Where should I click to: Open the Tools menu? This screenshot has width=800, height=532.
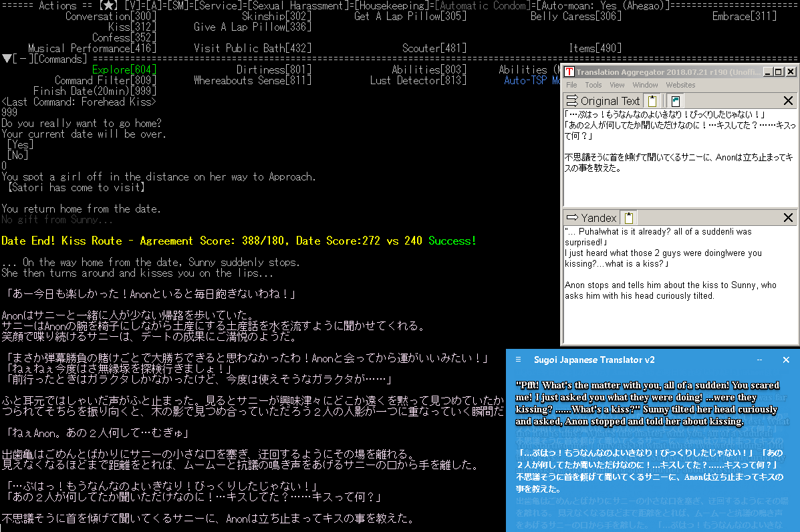(593, 85)
